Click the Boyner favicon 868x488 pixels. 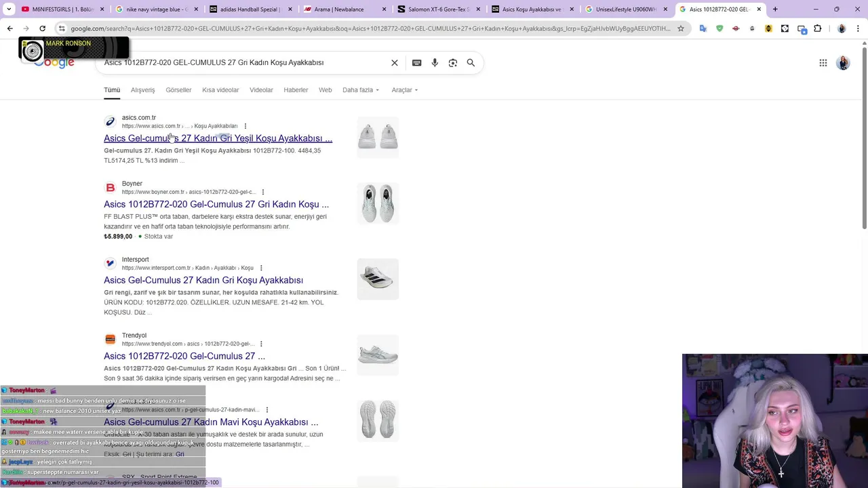click(x=110, y=187)
